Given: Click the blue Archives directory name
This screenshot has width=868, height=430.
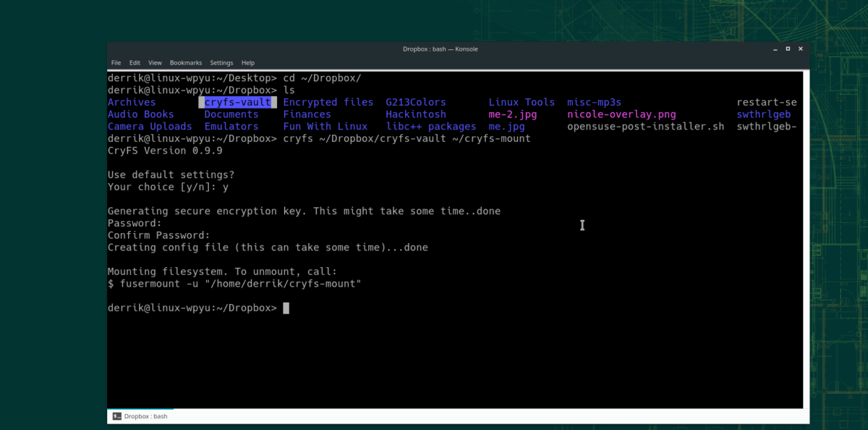Looking at the screenshot, I should 132,102.
